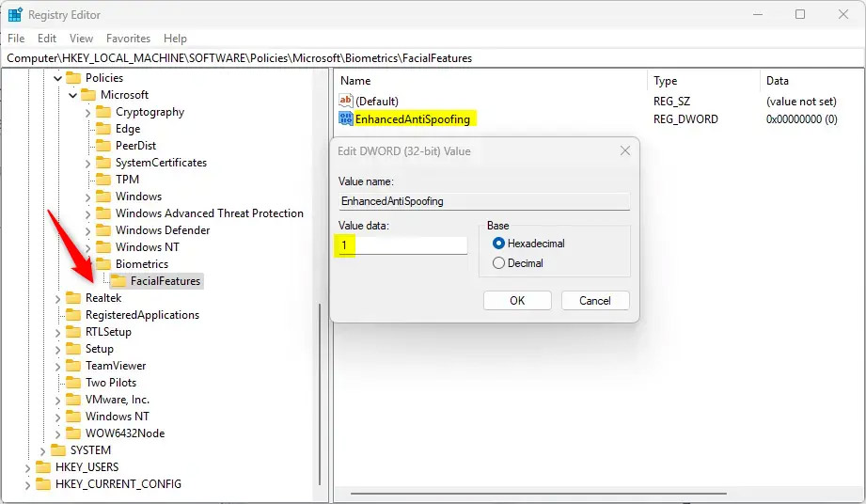
Task: Click the tree pane vertical scrollbar
Action: [320, 394]
